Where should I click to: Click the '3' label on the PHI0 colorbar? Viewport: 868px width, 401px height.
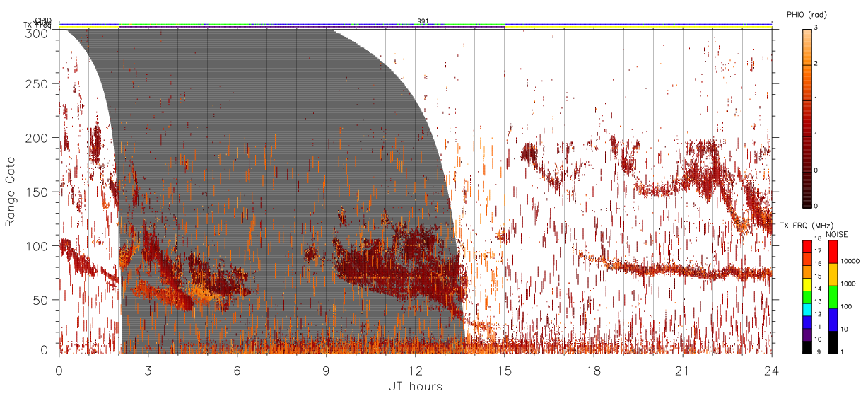[x=816, y=28]
